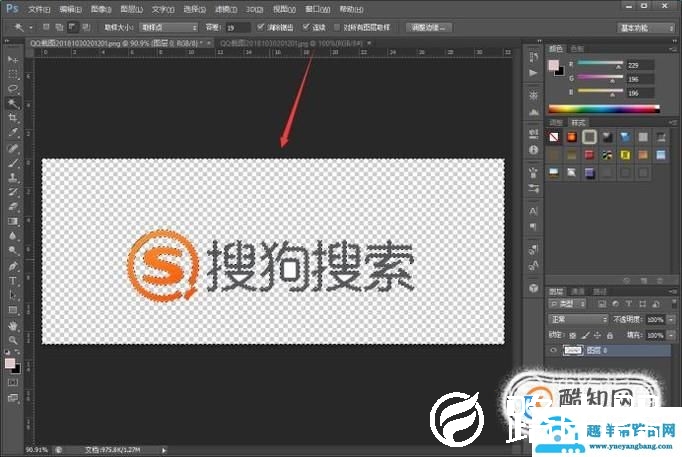
Task: Toggle lock all padlock in Layers panel
Action: click(x=610, y=335)
